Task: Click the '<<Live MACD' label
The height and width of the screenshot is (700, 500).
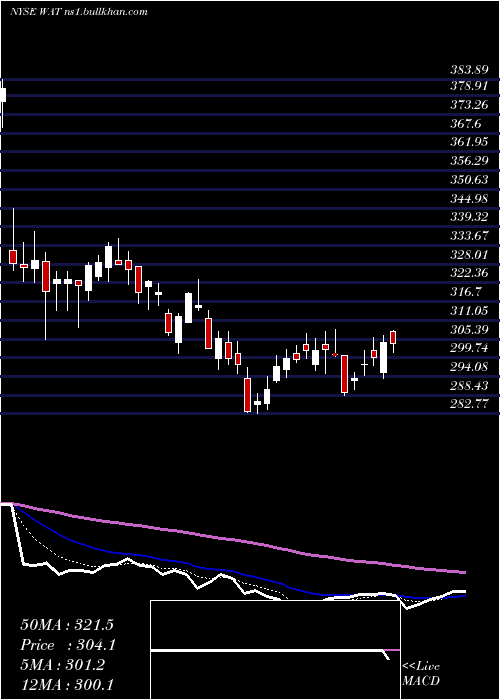Action: point(421,673)
